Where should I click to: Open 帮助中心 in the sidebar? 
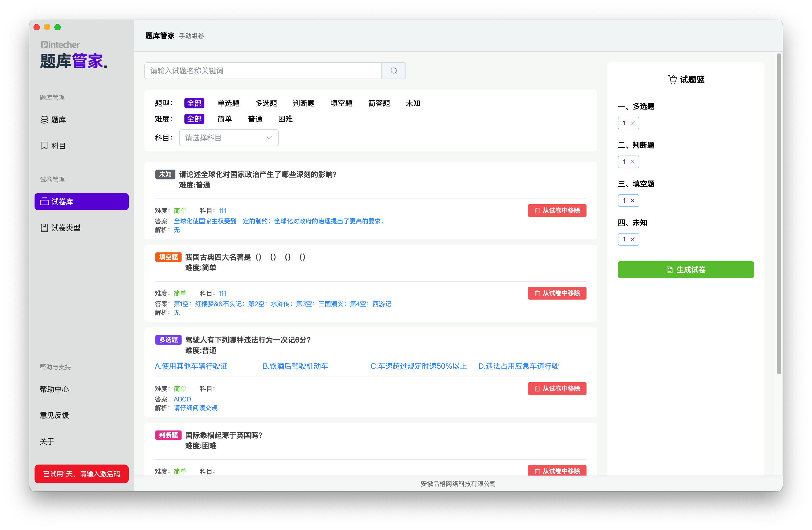click(54, 389)
